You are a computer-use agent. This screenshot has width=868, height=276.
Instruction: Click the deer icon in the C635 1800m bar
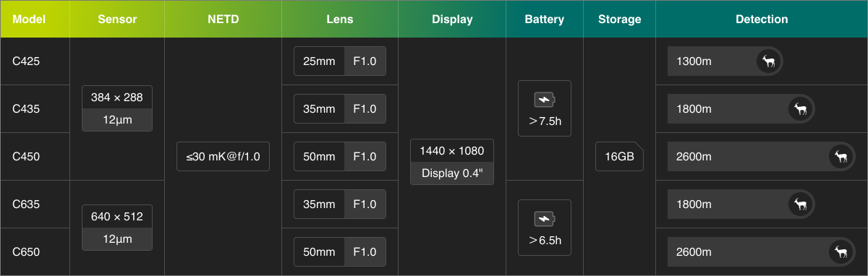tap(801, 204)
